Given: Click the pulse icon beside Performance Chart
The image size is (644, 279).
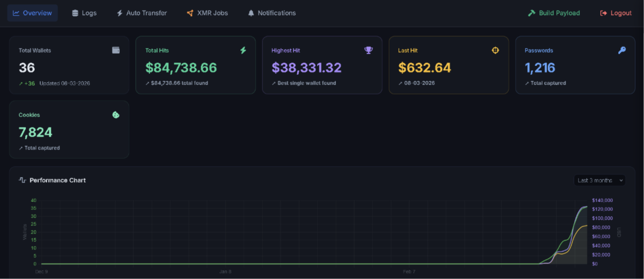Looking at the screenshot, I should pyautogui.click(x=22, y=180).
